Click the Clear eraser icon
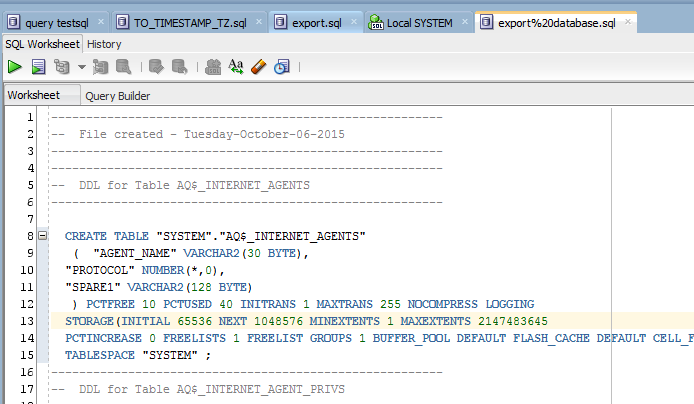Screen dimensions: 694x404 coord(259,67)
